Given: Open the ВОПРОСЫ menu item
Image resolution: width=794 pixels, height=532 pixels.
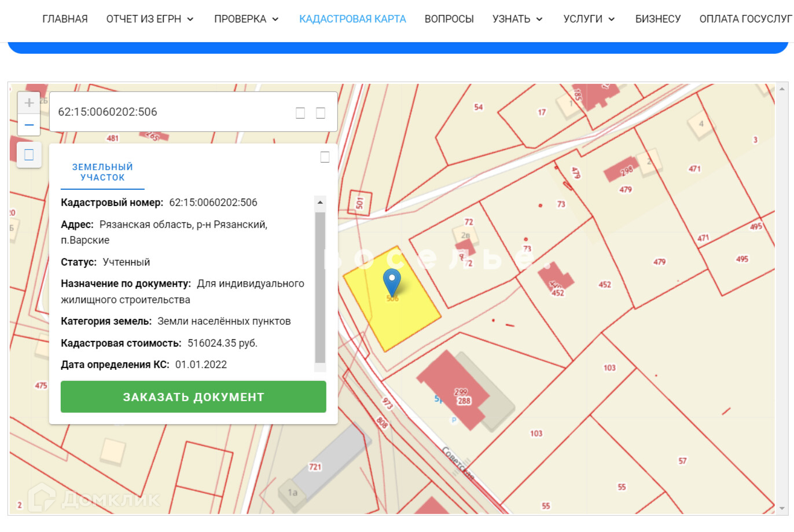Looking at the screenshot, I should (449, 19).
